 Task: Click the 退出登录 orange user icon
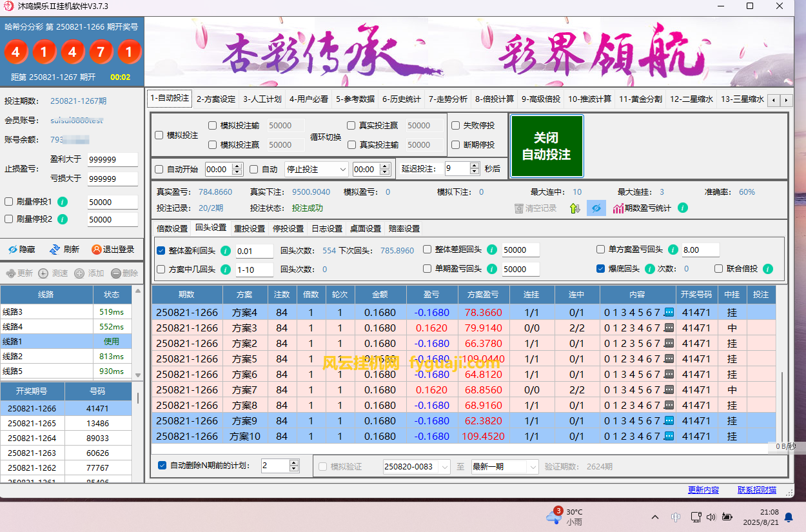(97, 250)
